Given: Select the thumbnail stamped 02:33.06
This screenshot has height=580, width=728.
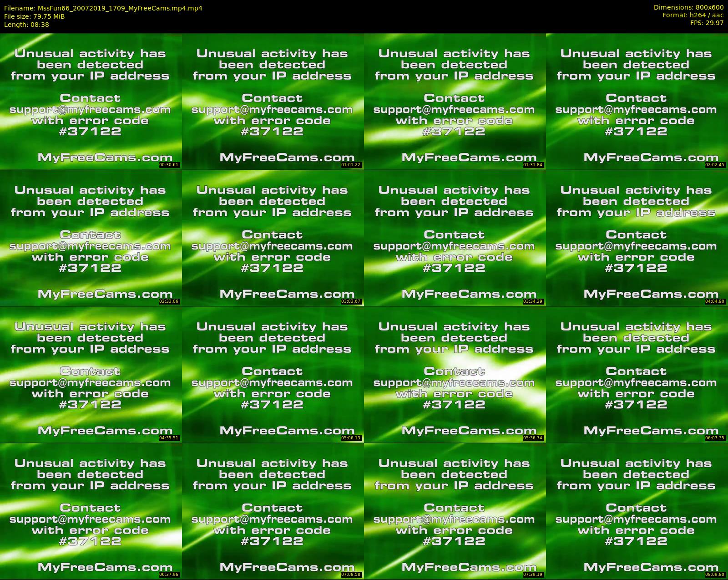Looking at the screenshot, I should click(91, 238).
